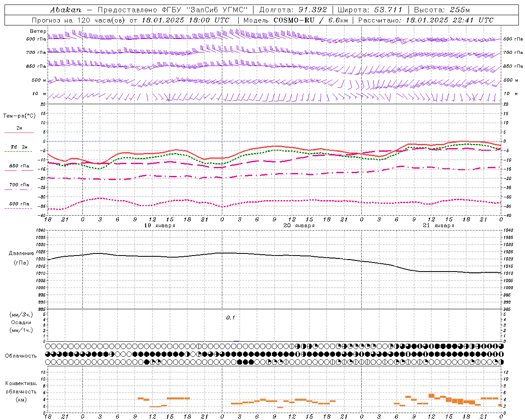Viewport: 525px width, 420px height.
Task: Click the Abakan station title
Action: 66,10
